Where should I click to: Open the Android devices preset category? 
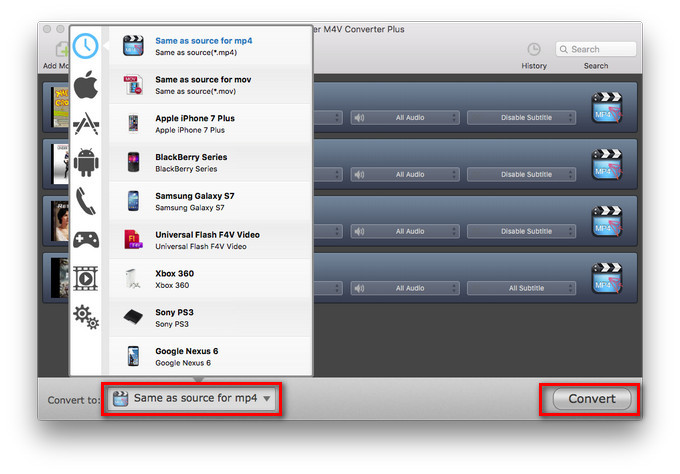tap(86, 162)
